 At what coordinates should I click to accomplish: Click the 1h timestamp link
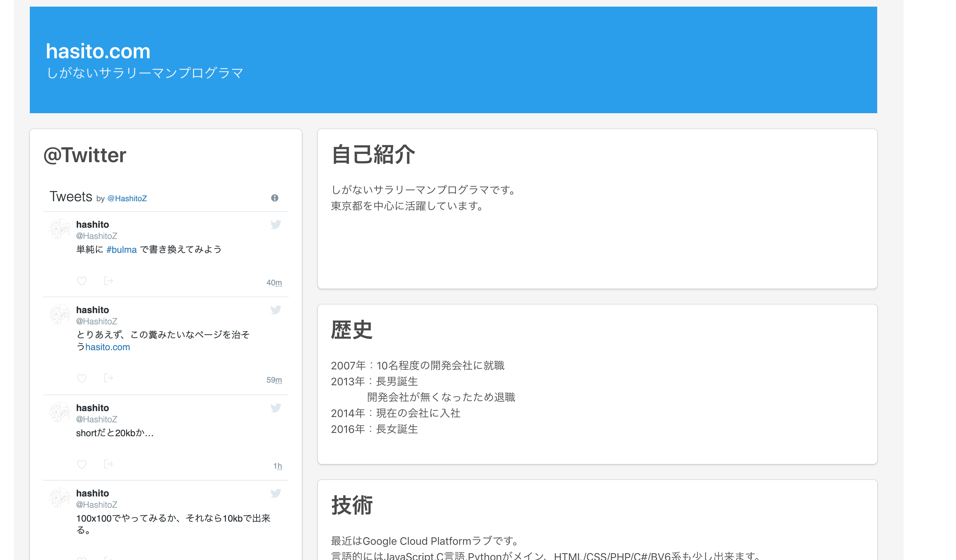pos(277,466)
